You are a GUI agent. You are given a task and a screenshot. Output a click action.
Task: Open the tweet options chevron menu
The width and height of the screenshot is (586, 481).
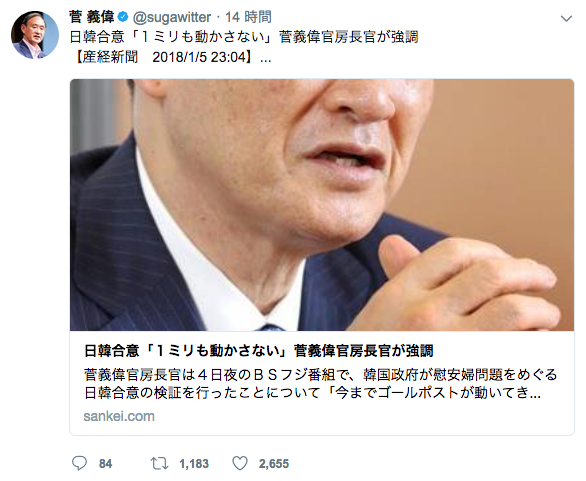coord(567,18)
